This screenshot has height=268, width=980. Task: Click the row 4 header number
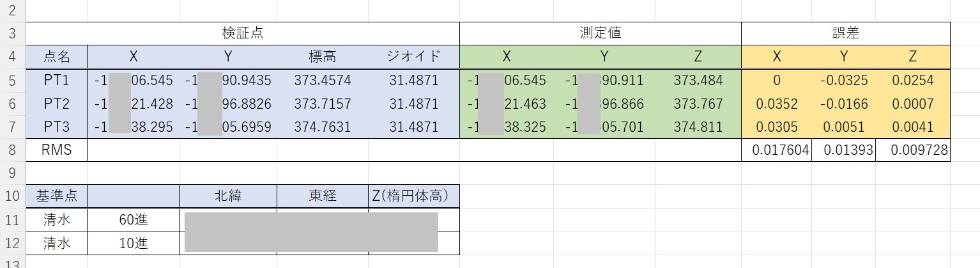(x=13, y=57)
